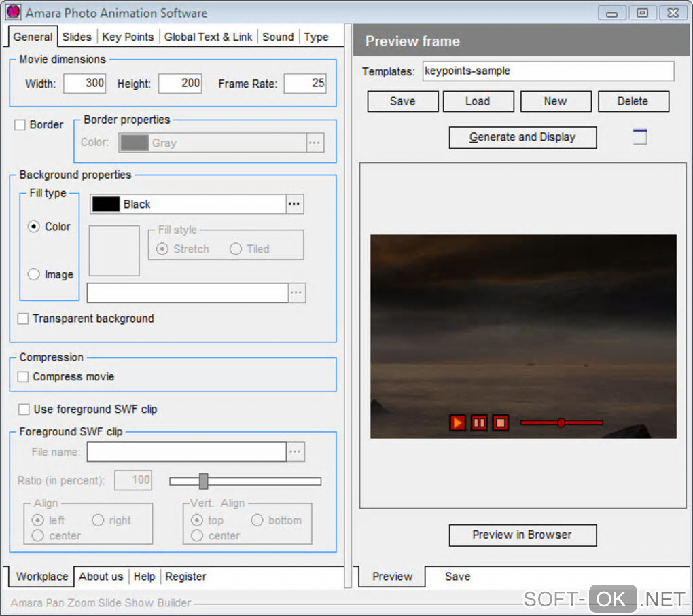Open background color picker ellipsis button
This screenshot has width=693, height=616.
pos(294,204)
